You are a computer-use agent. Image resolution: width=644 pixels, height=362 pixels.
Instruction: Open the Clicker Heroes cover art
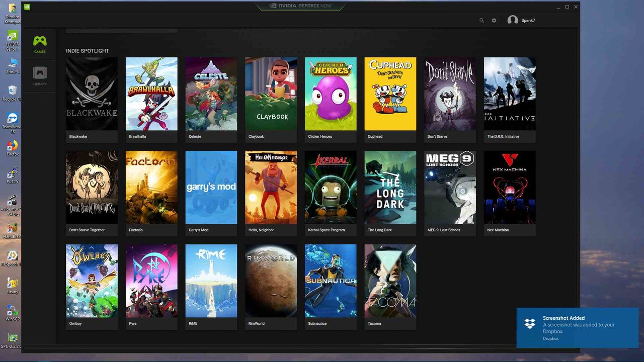331,94
